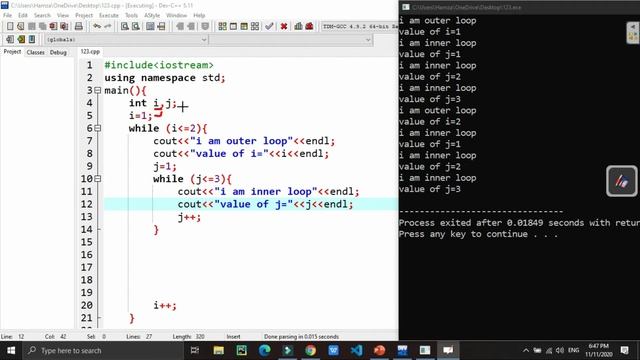Open the AStyle menu
640x360 pixels.
pyautogui.click(x=152, y=15)
